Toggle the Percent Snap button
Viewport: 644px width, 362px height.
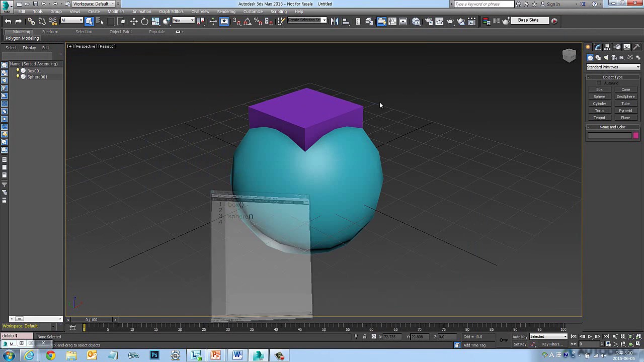(258, 21)
